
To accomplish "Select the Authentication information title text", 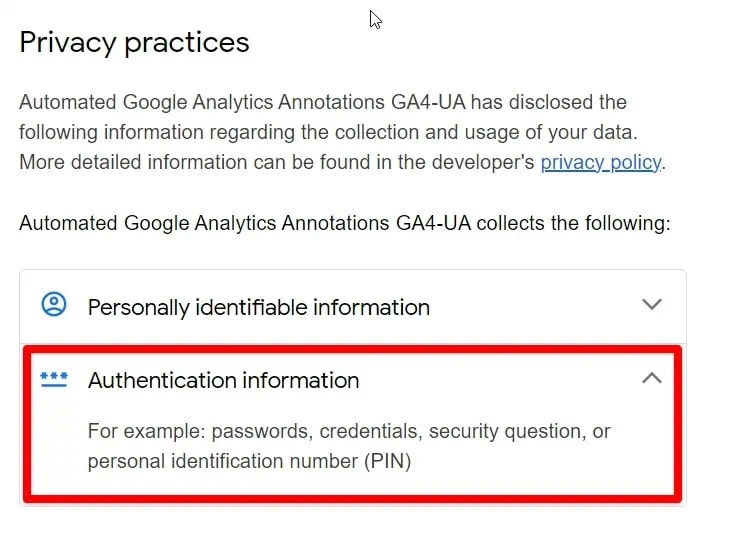I will tap(223, 380).
